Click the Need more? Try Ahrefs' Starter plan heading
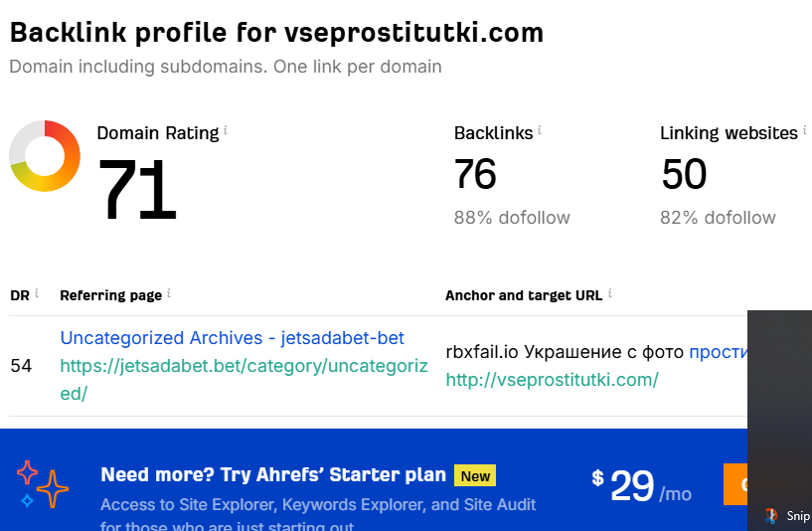The image size is (812, 531). [x=273, y=475]
